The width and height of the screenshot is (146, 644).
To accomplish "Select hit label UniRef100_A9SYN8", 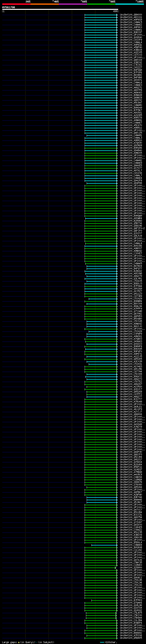I will click(x=131, y=273).
